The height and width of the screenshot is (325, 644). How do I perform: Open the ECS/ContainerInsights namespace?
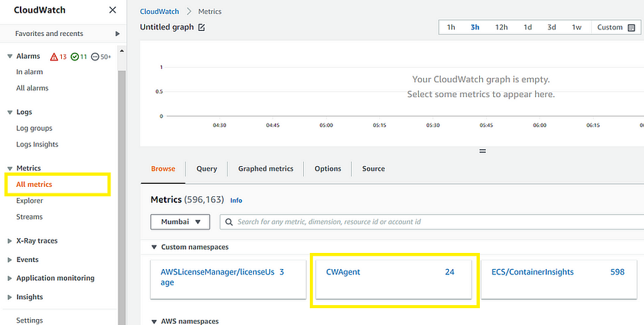[x=559, y=279]
